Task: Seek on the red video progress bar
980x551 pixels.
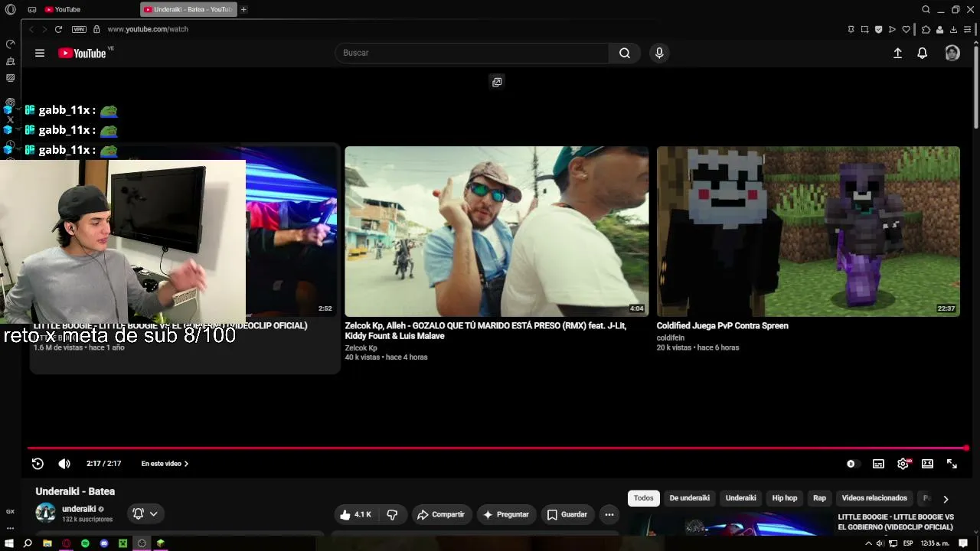Action: (497, 448)
